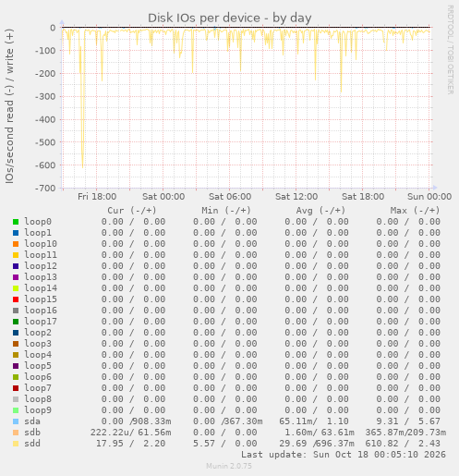Screen dimensions: 459x476
Task: Click the loop15 red legend swatch
Action: pyautogui.click(x=16, y=299)
